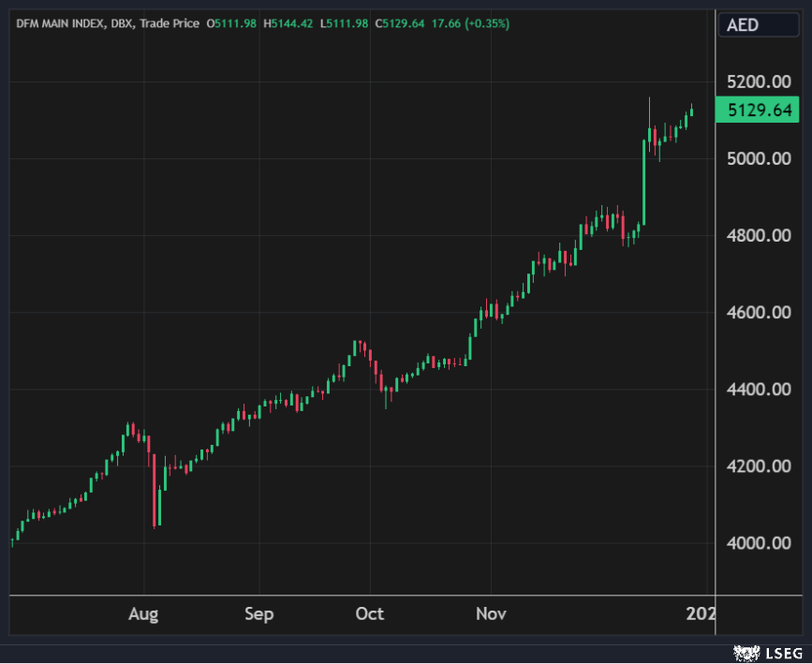Click the 5000.00 price axis label
Viewport: 812px width, 664px height.
(x=760, y=158)
